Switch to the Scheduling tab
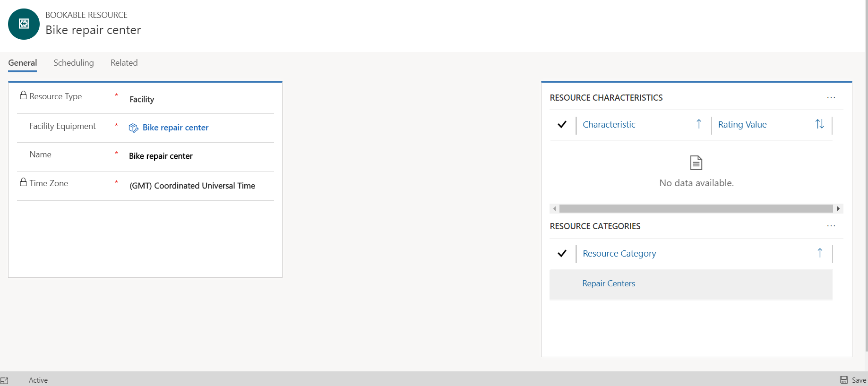The image size is (868, 386). 73,63
